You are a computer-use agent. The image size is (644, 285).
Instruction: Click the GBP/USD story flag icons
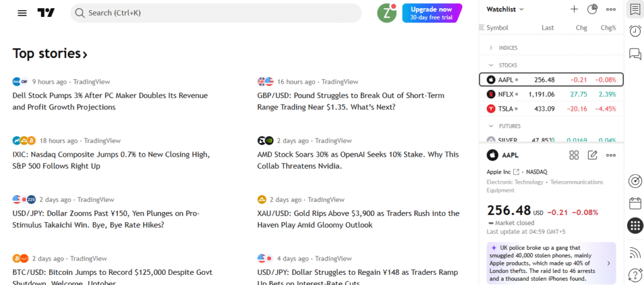(265, 82)
